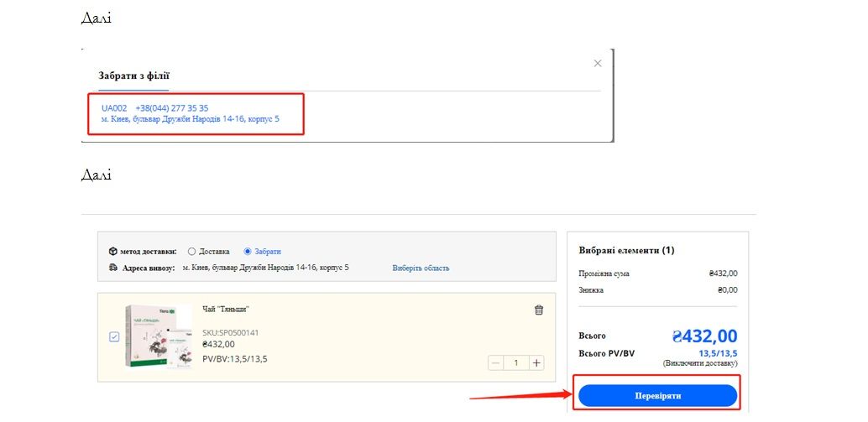The height and width of the screenshot is (422, 868).
Task: Decrease quantity with the minus button
Action: 495,363
